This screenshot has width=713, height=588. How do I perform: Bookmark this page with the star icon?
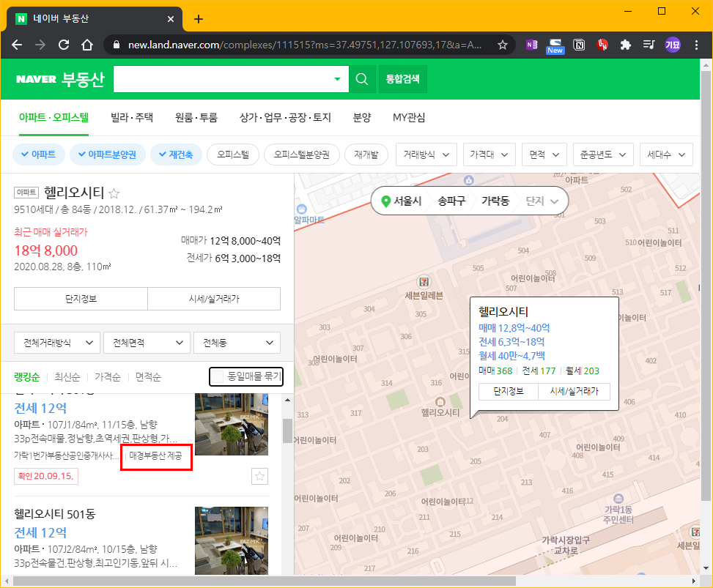503,45
